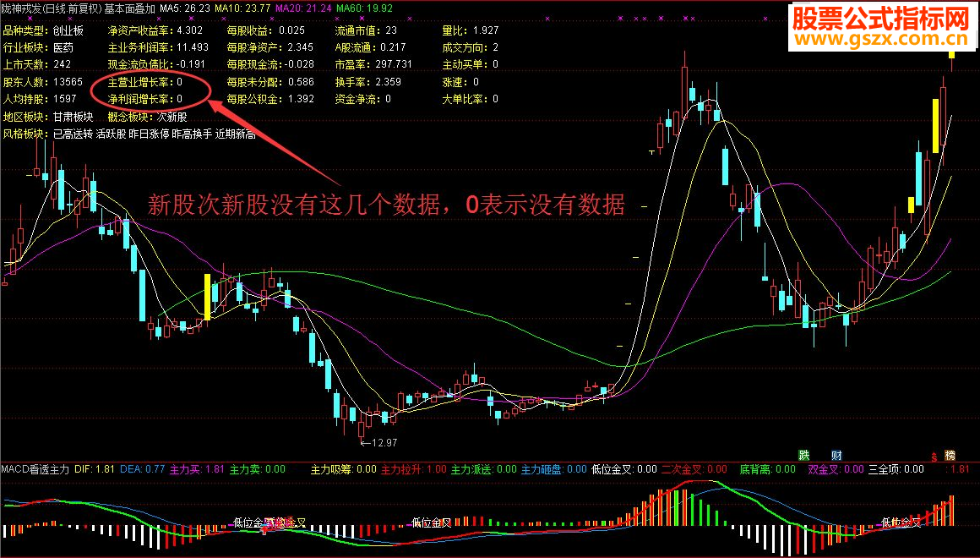Click the 主营业增长率: 0 value
980x558 pixels.
coord(145,81)
